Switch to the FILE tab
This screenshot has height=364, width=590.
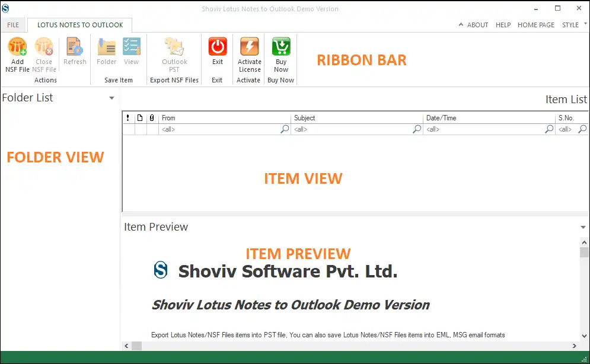pos(13,25)
